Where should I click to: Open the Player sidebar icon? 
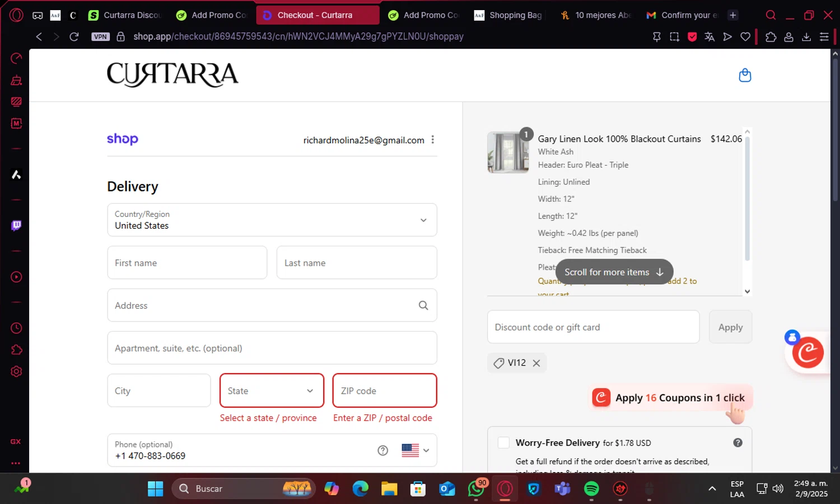click(x=16, y=277)
